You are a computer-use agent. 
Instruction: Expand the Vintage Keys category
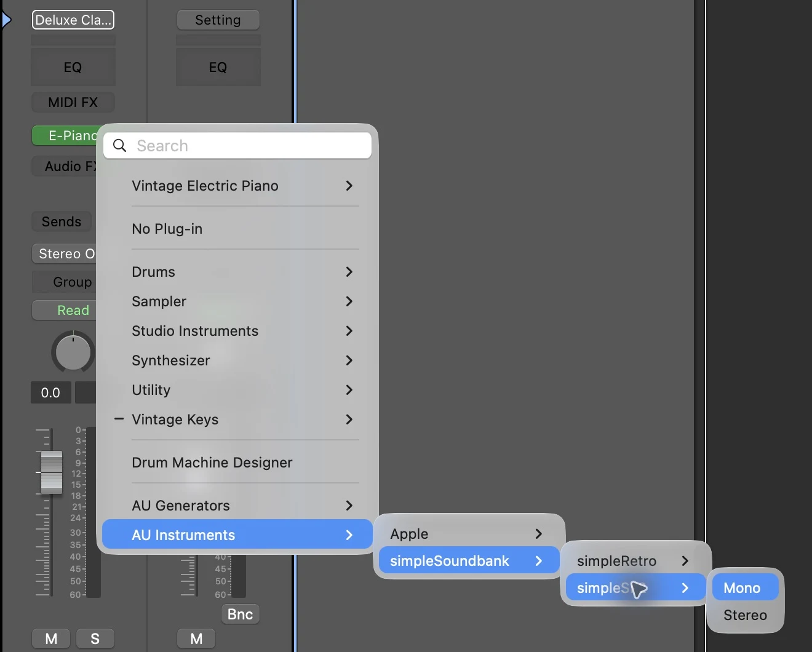(237, 419)
